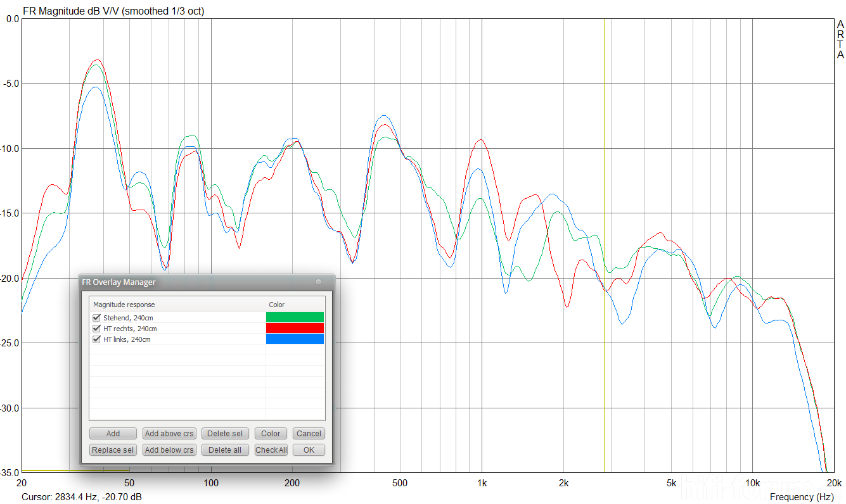
Task: Confirm the dialog with the OK button
Action: (x=309, y=450)
